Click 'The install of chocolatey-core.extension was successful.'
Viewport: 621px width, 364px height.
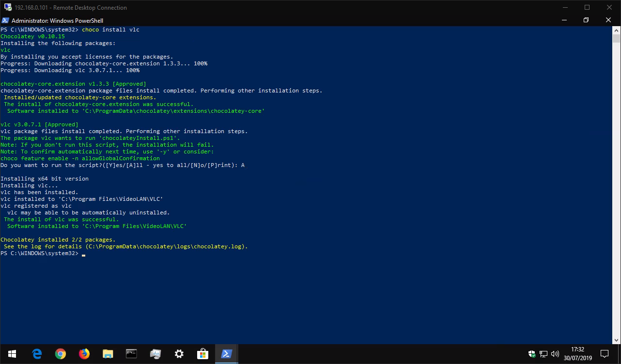click(x=98, y=104)
